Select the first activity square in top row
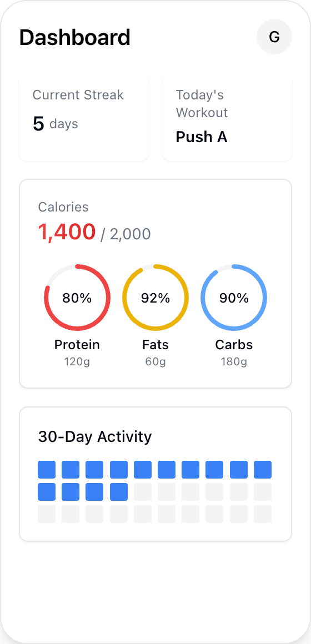Viewport: 311px width, 644px height. coord(47,470)
